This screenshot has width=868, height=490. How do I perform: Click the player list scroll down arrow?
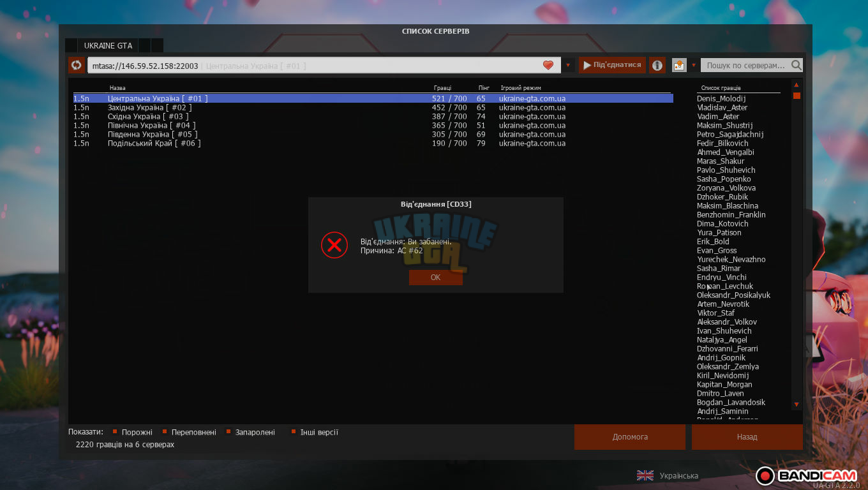point(797,405)
